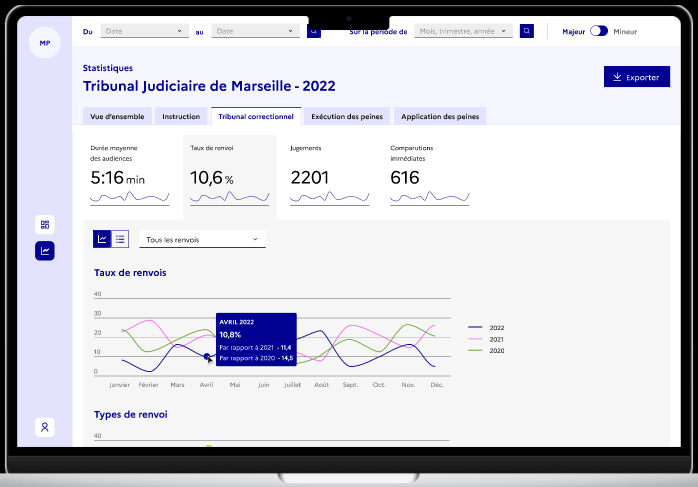Click the search icon after date range

[314, 31]
